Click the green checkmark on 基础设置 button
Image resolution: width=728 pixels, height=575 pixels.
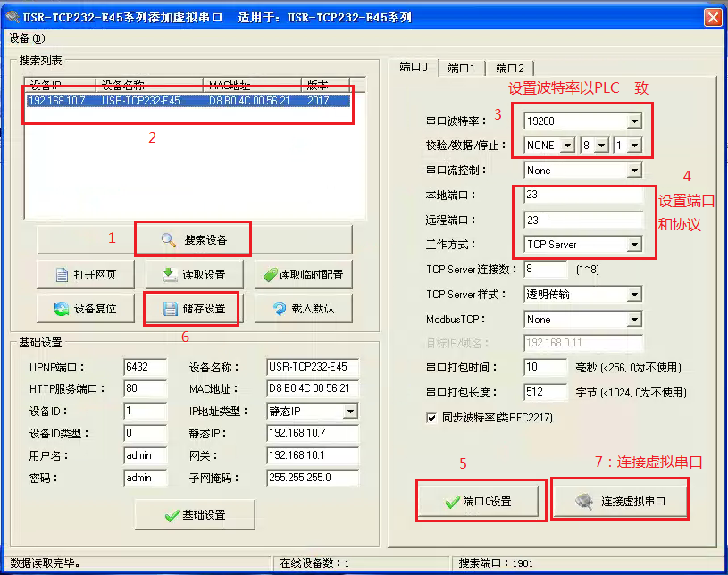(172, 515)
